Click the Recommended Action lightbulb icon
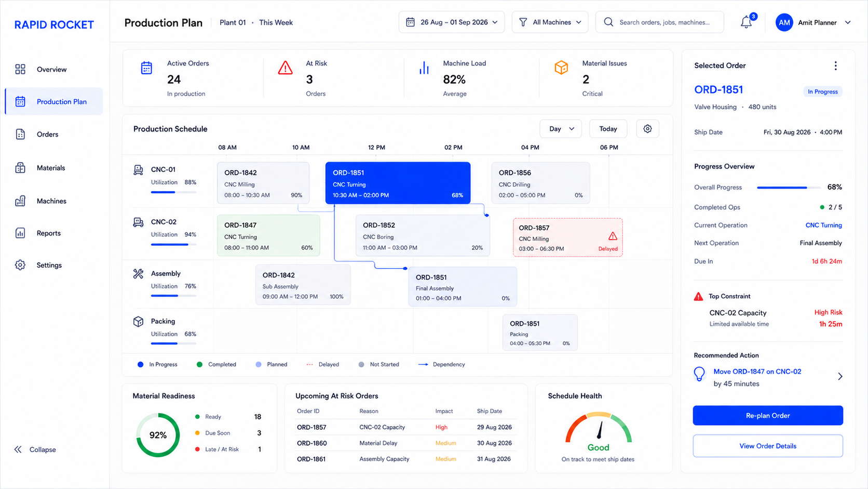Image resolution: width=868 pixels, height=489 pixels. tap(700, 374)
